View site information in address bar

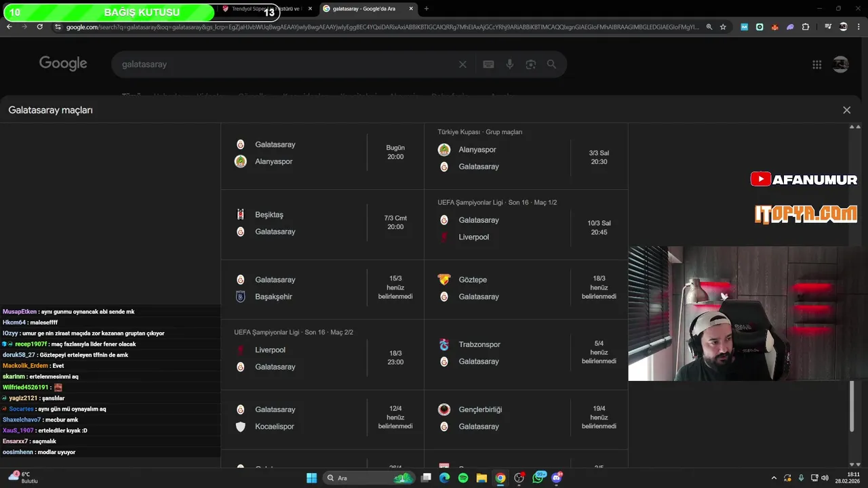pos(58,26)
